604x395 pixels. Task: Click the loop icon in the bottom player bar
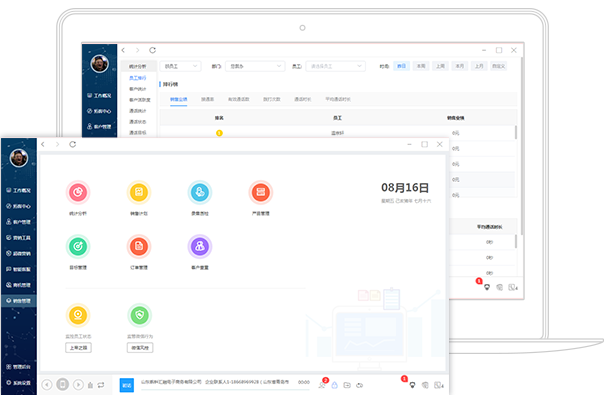coord(101,385)
